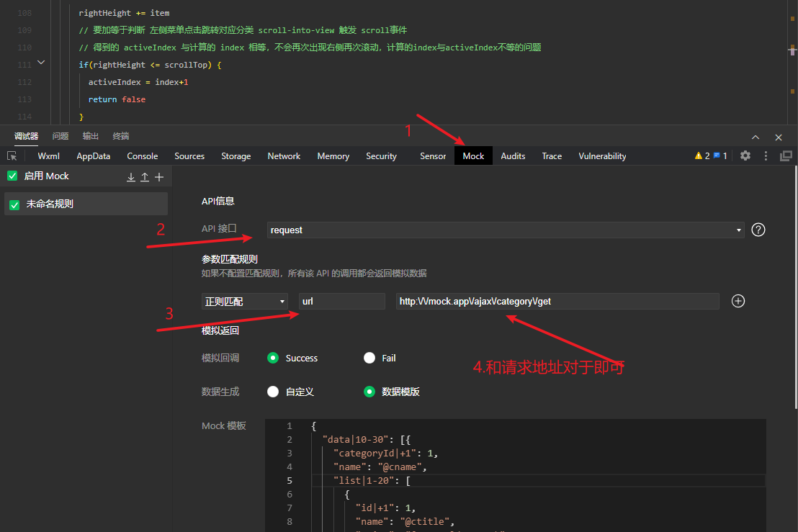The height and width of the screenshot is (532, 798).
Task: Toggle the 未命名规则 rule checkbox
Action: point(14,204)
